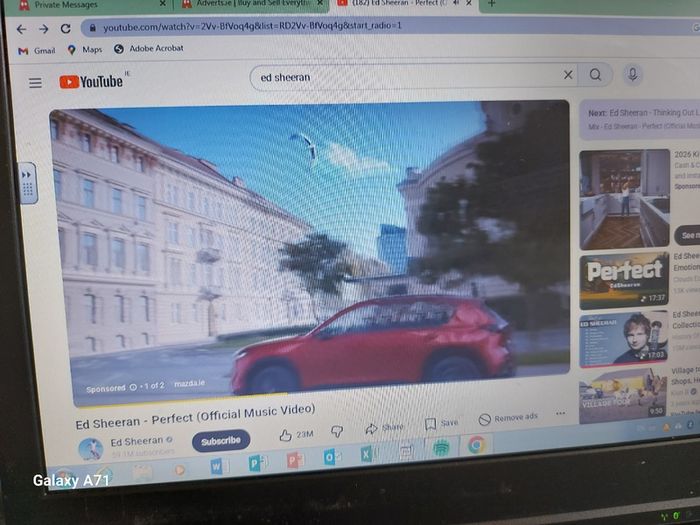Share the video via Share button
Image resolution: width=700 pixels, height=525 pixels.
point(384,428)
